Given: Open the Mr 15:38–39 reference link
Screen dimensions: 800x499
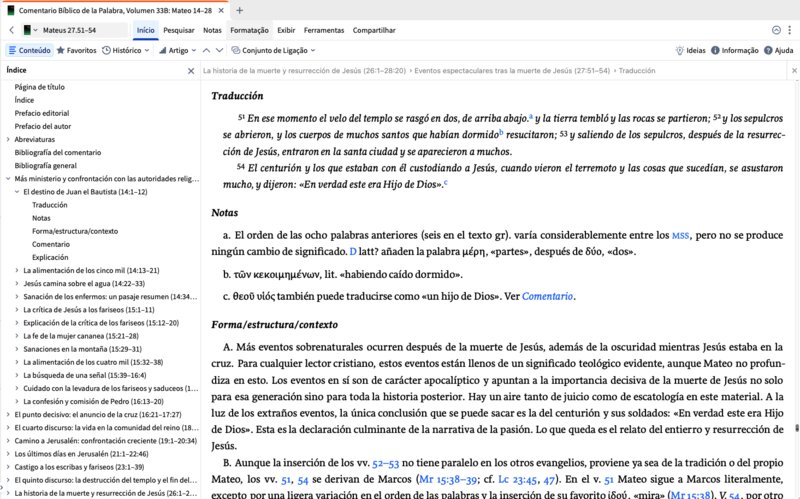Looking at the screenshot, I should [x=448, y=480].
